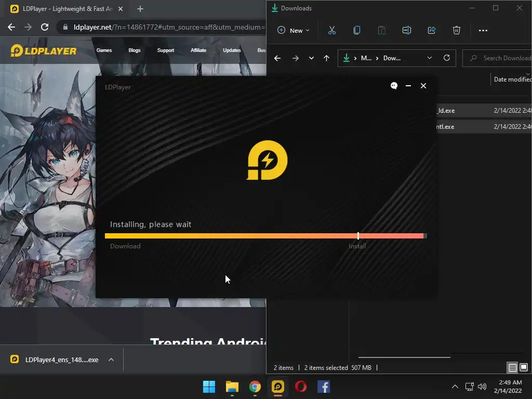Click the LDPLAYER logo on the website header
532x399 pixels.
pyautogui.click(x=44, y=51)
